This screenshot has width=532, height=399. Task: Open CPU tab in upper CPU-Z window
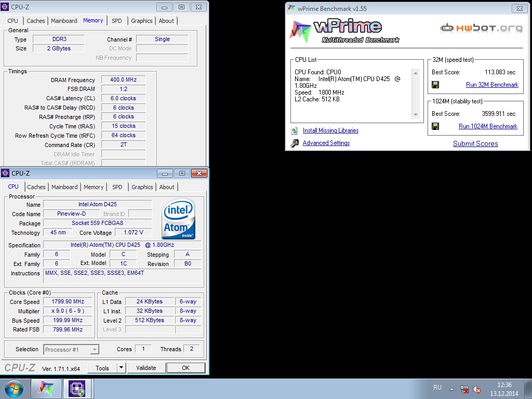point(12,21)
